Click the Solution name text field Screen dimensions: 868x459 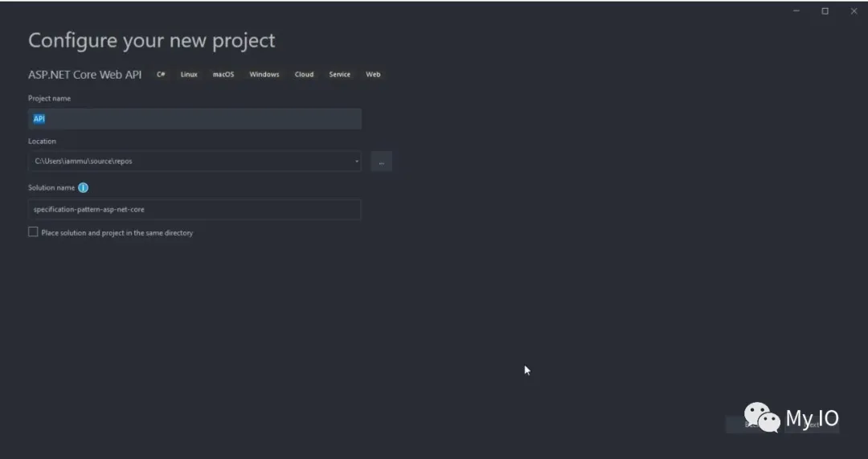[x=194, y=209]
